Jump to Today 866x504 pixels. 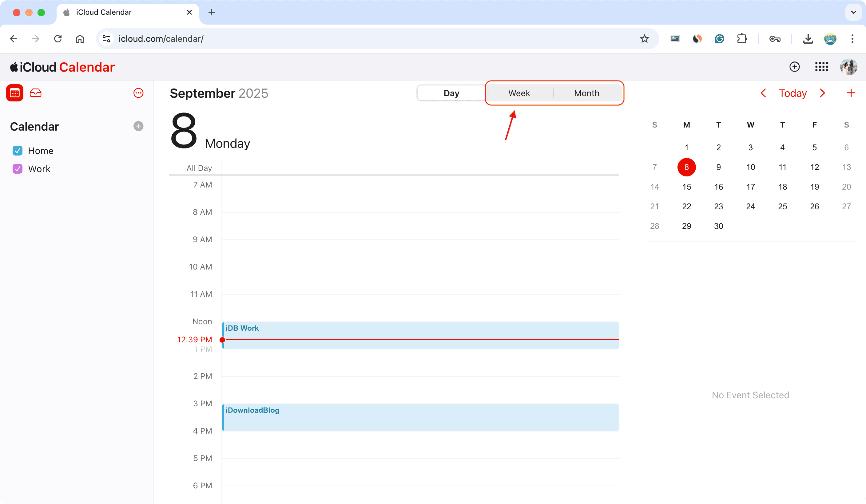coord(793,93)
